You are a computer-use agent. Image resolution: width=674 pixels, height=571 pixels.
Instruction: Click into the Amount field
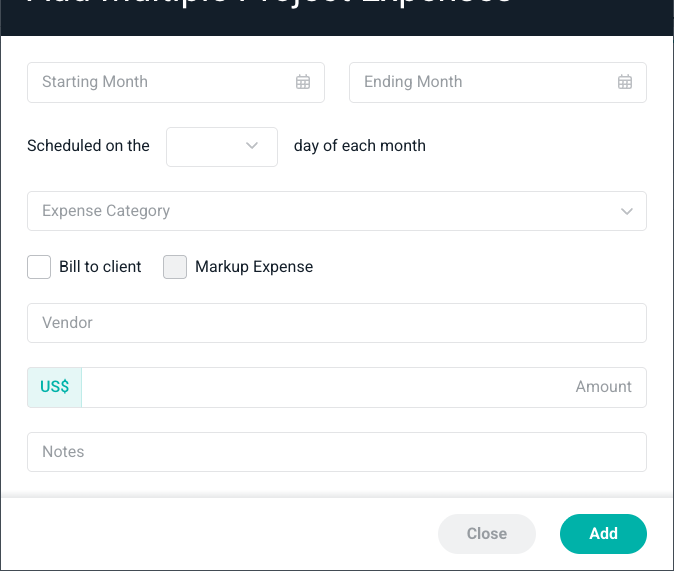(x=364, y=387)
